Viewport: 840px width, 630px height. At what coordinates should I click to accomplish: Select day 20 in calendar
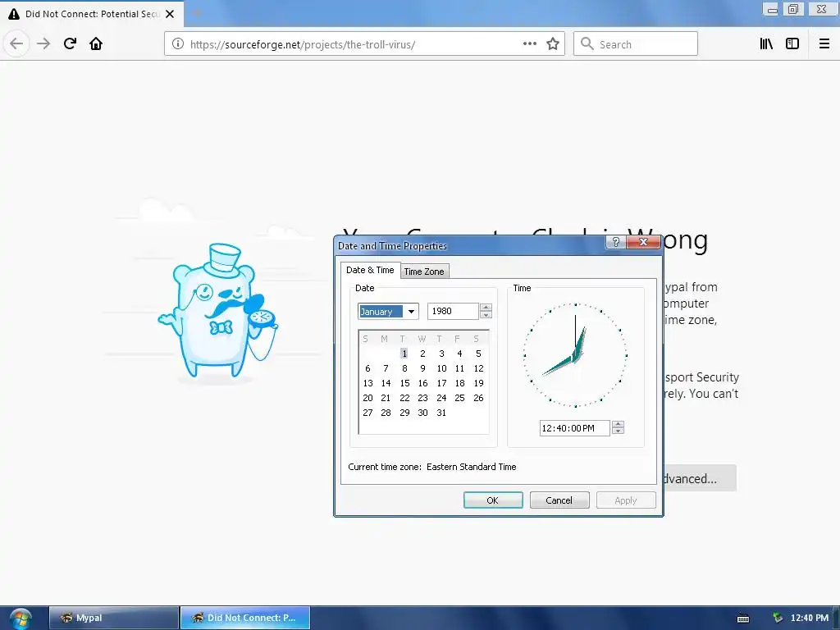pyautogui.click(x=367, y=398)
